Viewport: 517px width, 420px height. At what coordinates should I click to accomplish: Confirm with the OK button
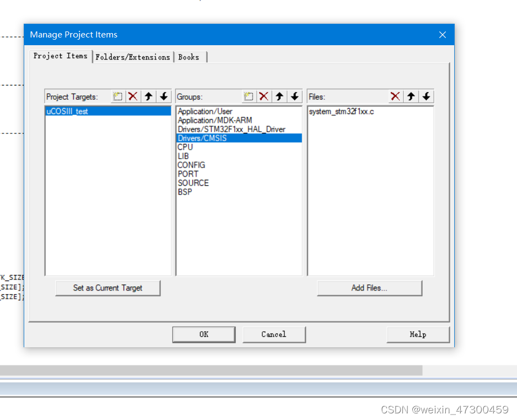(204, 334)
